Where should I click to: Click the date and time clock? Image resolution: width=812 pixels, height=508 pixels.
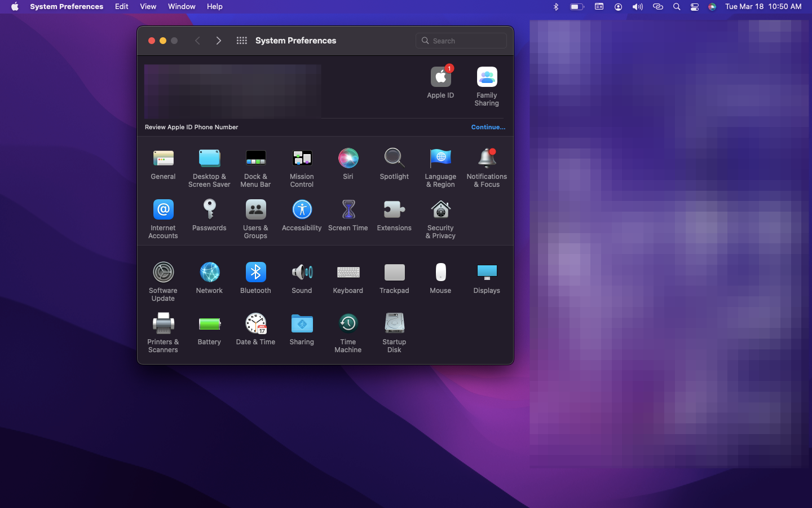tap(764, 7)
